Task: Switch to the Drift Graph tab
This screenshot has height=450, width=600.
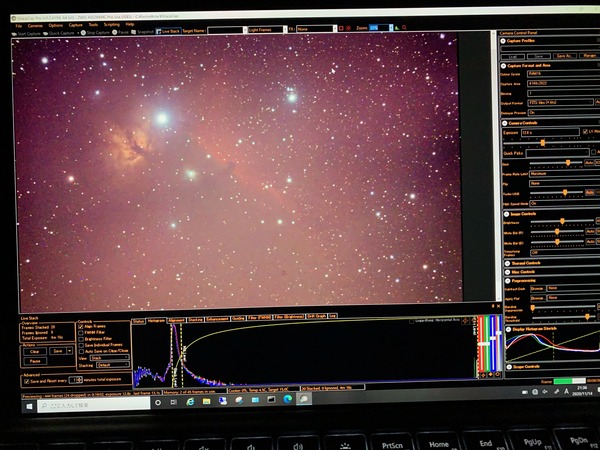Action: click(317, 316)
